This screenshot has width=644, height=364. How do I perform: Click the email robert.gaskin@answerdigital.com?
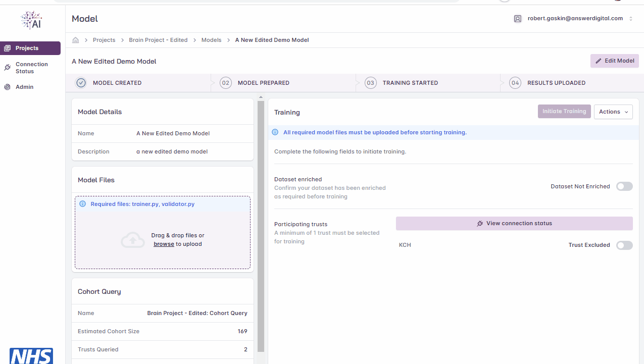pos(575,18)
